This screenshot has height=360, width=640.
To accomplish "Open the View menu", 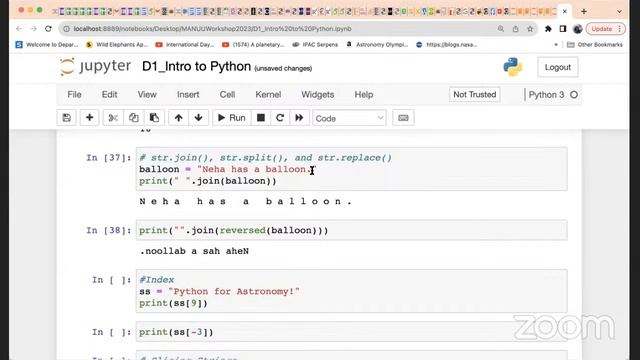I will 147,95.
